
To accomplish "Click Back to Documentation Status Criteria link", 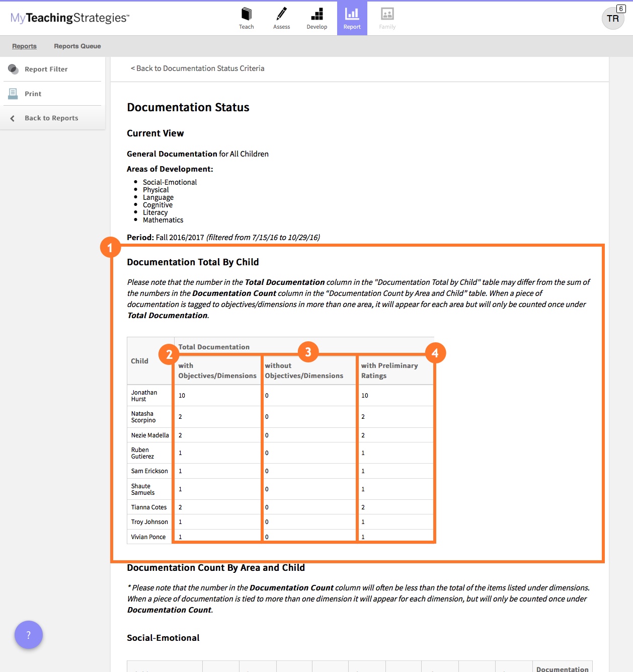I will [197, 68].
